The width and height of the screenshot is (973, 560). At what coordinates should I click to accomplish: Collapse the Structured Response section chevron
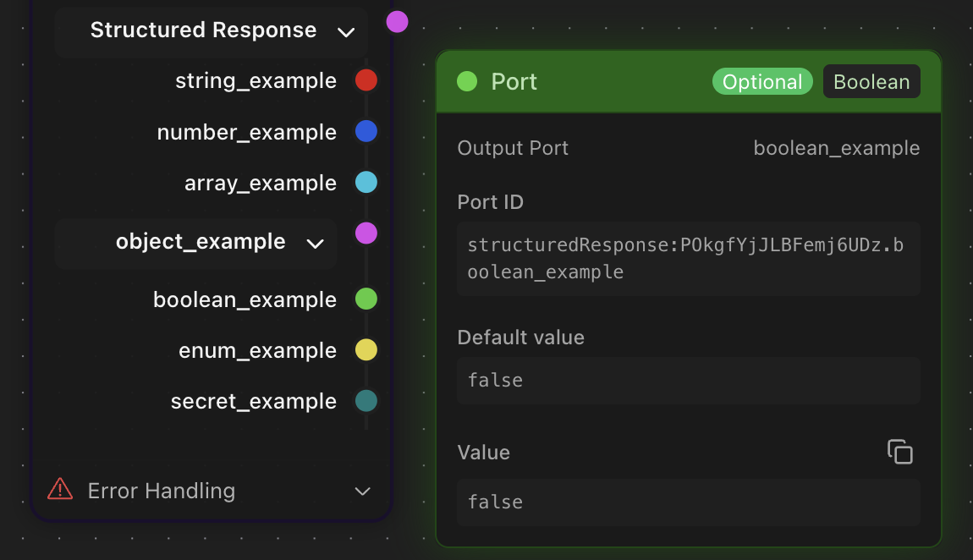(x=345, y=33)
